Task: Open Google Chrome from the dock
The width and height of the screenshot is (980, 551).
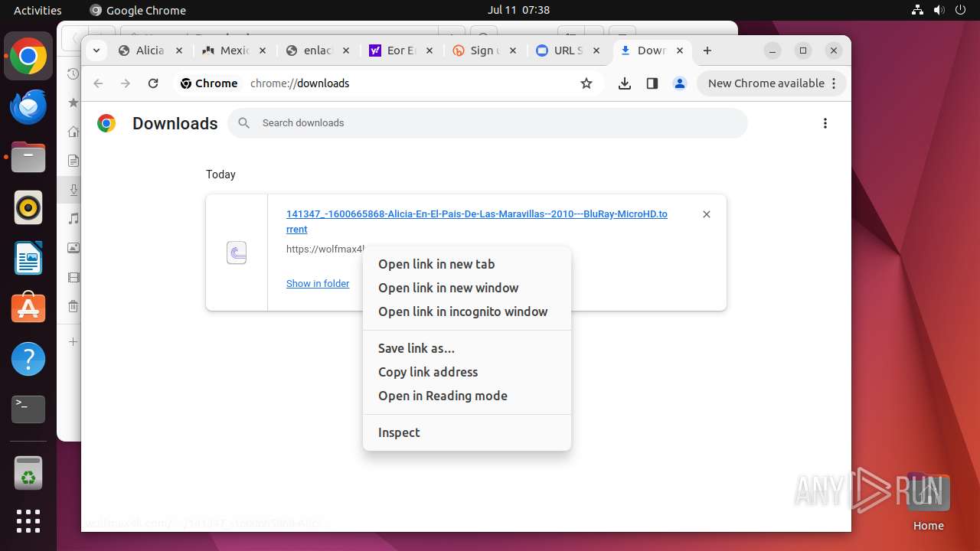Action: (x=28, y=57)
